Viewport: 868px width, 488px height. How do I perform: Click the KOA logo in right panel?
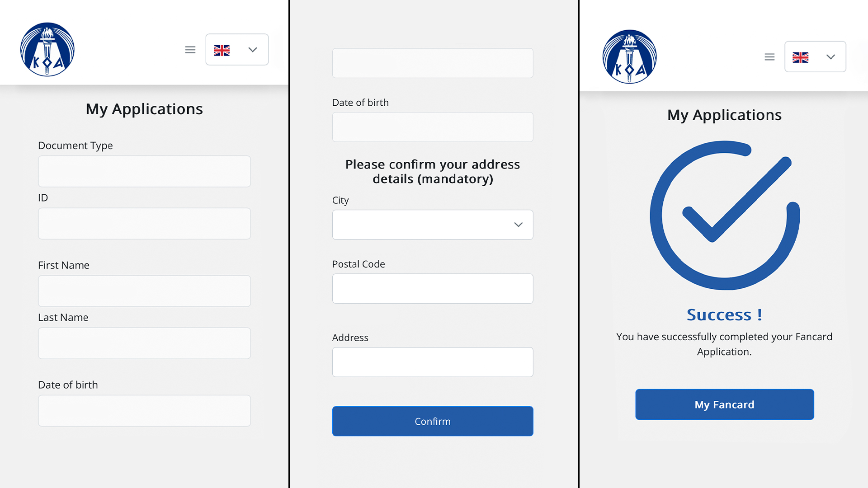pyautogui.click(x=630, y=56)
